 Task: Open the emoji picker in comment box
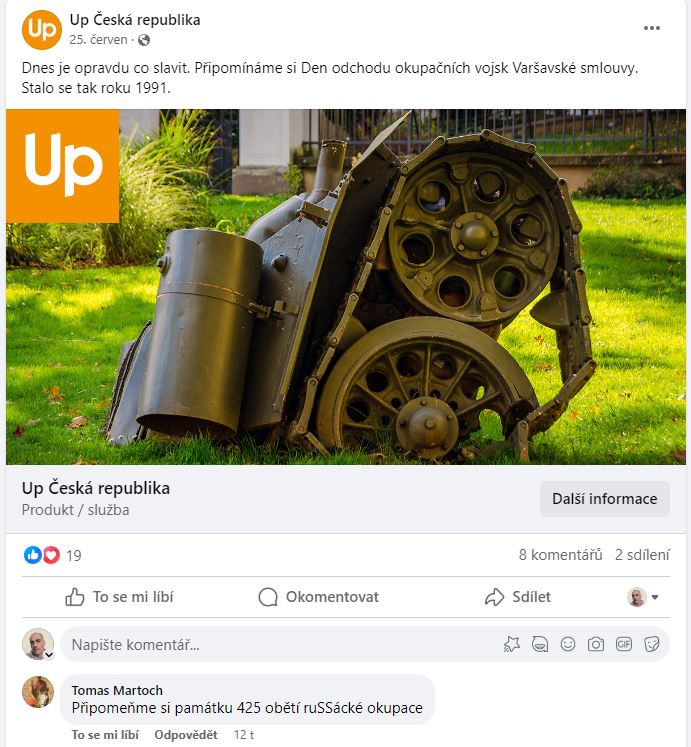(x=568, y=645)
